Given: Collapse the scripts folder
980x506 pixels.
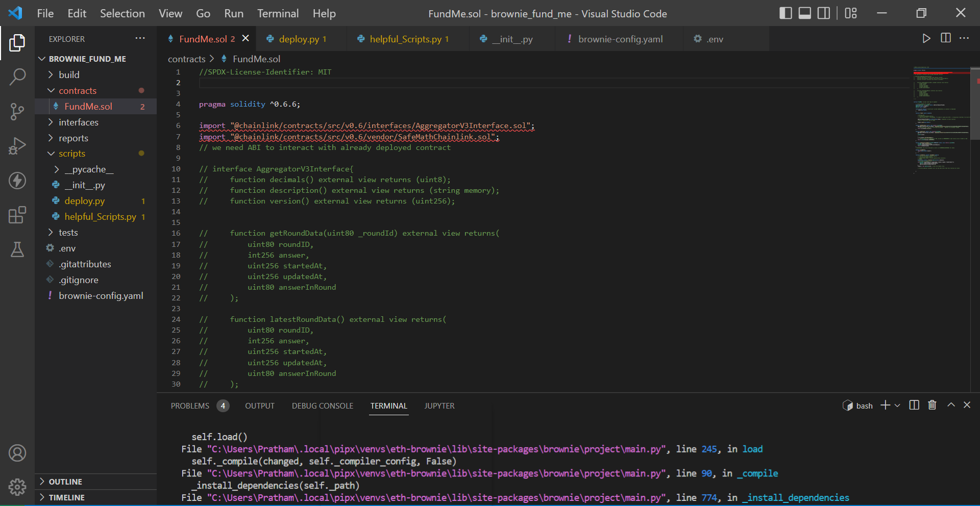Looking at the screenshot, I should [72, 154].
